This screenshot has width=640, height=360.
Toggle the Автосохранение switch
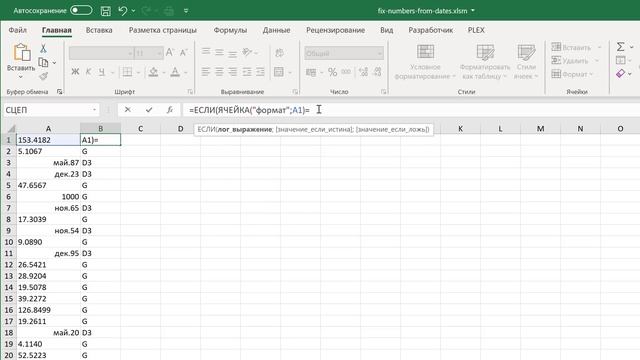(81, 10)
